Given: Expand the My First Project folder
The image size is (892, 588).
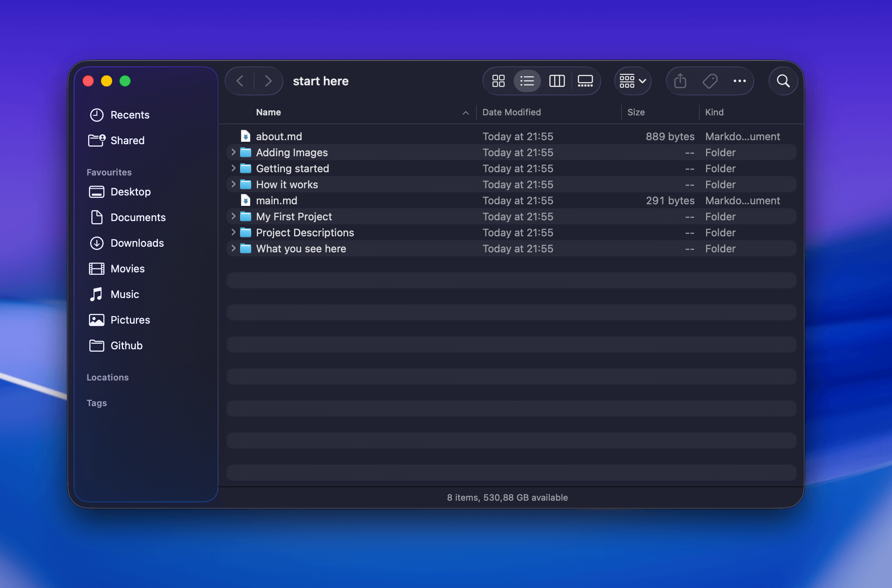Looking at the screenshot, I should (233, 216).
